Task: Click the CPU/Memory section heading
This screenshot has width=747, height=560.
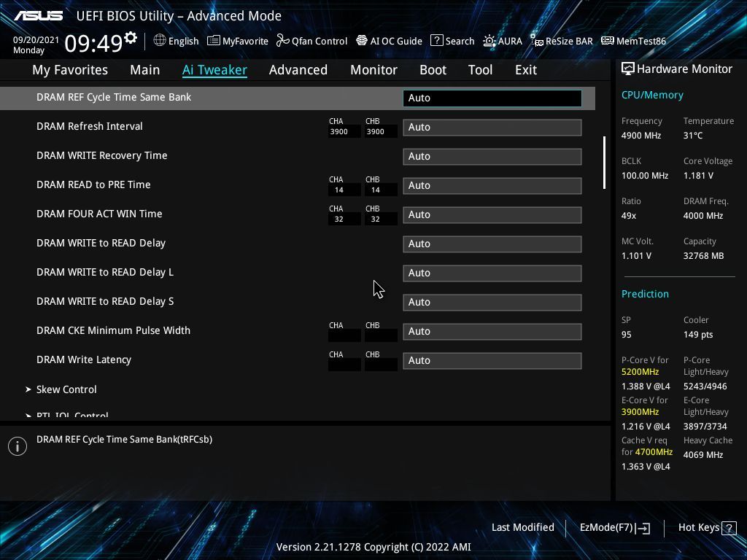Action: coord(652,96)
